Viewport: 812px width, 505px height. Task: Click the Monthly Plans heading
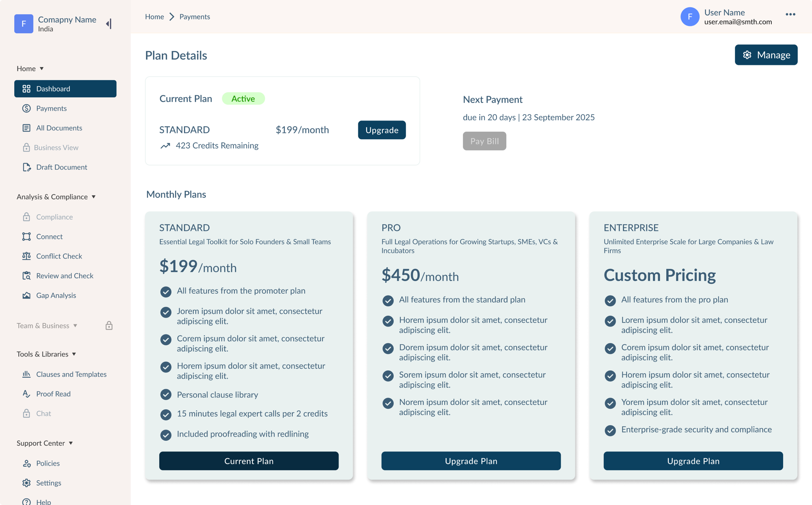coord(176,194)
